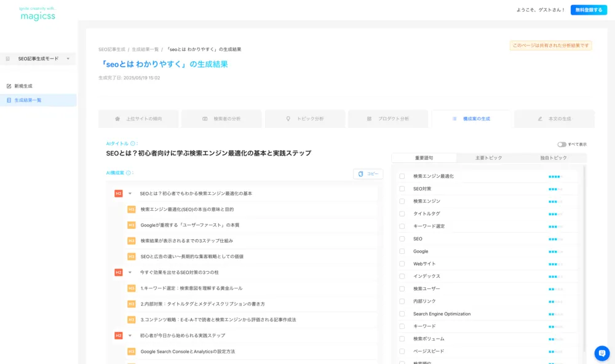Check the キーワード選定 checkbox
615x364 pixels.
402,226
